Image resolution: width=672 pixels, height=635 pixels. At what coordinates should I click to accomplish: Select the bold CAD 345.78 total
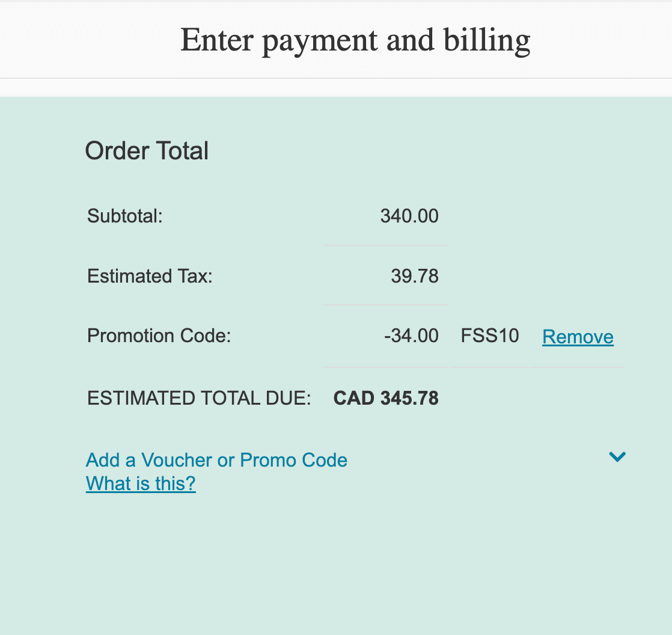[x=386, y=398]
